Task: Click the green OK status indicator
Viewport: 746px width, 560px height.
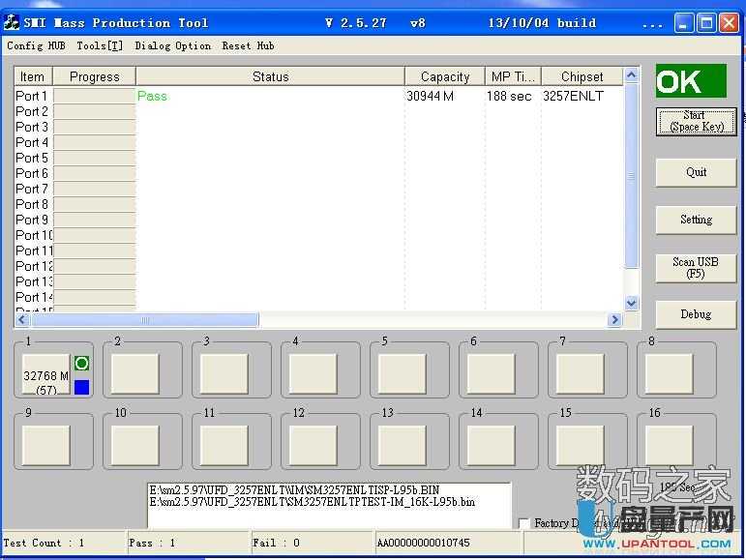Action: [690, 82]
